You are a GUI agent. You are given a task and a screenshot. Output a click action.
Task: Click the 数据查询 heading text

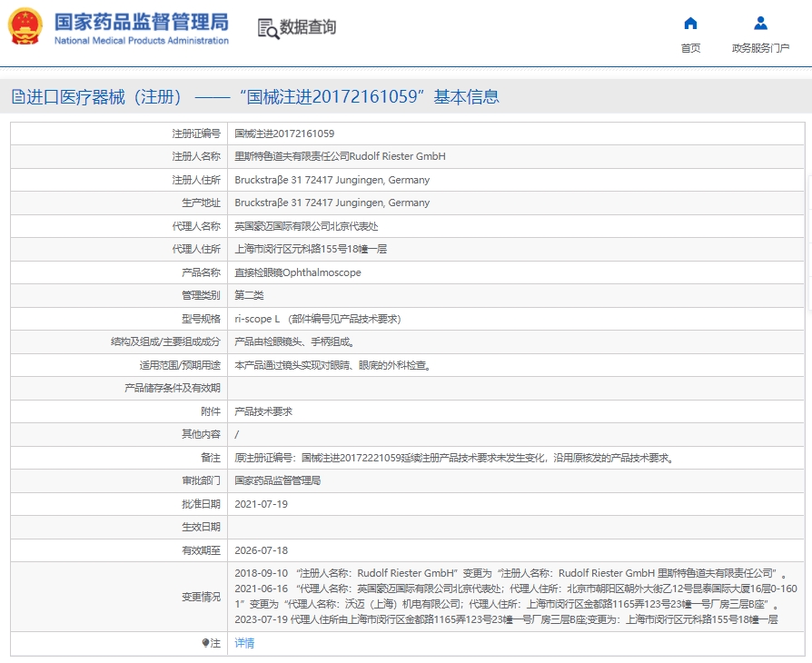click(x=308, y=27)
